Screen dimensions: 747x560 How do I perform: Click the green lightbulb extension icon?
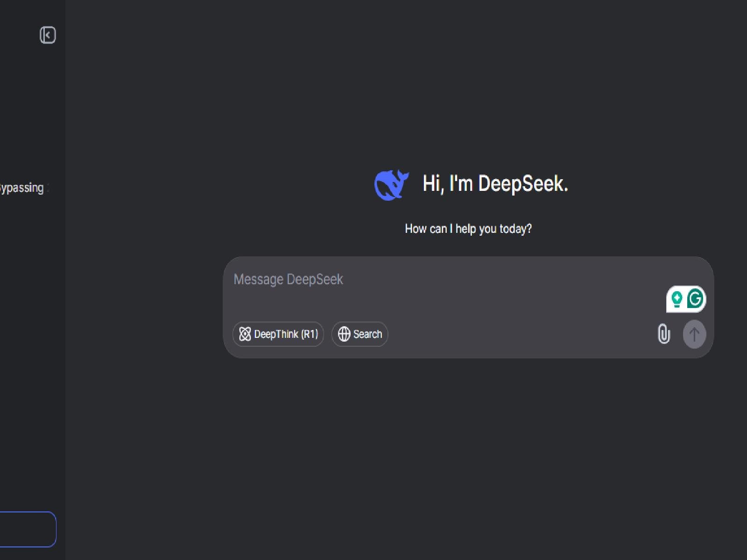(x=677, y=299)
